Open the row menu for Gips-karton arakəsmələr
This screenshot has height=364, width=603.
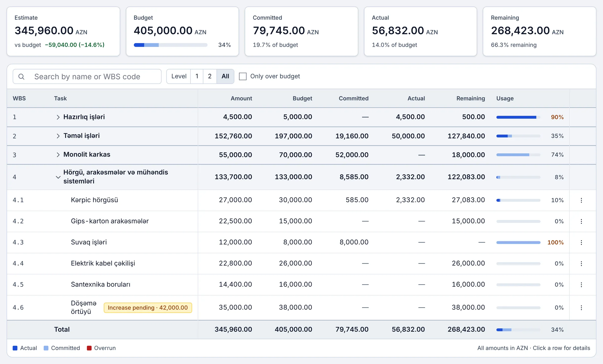click(x=581, y=221)
